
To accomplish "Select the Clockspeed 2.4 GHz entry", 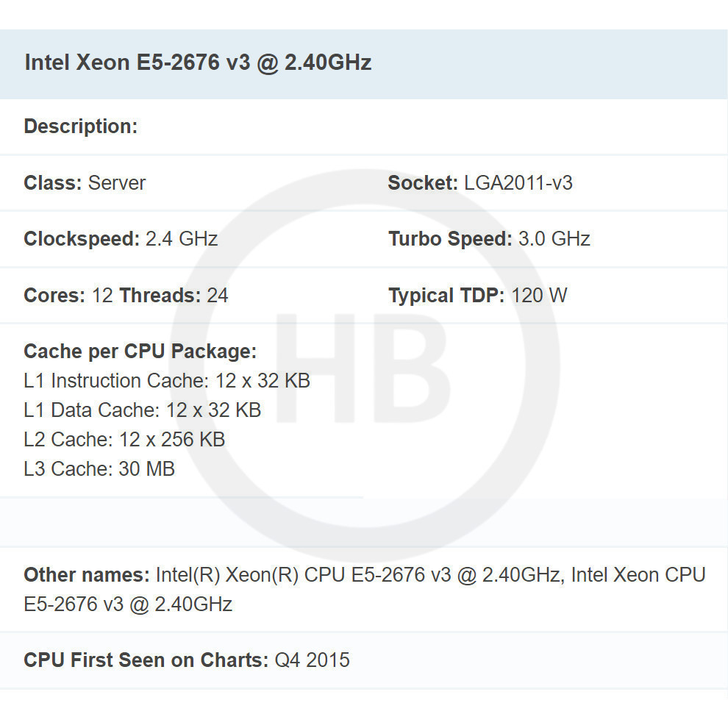I will (x=121, y=239).
